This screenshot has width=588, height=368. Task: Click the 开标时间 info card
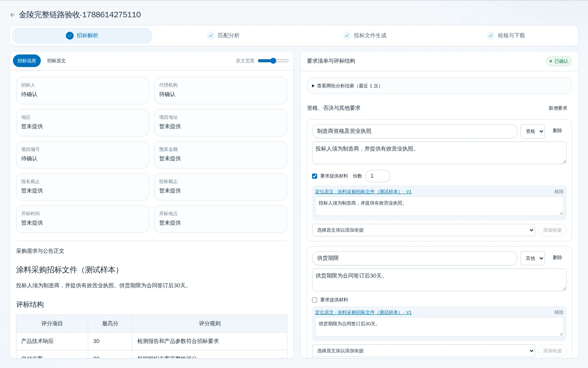click(83, 219)
